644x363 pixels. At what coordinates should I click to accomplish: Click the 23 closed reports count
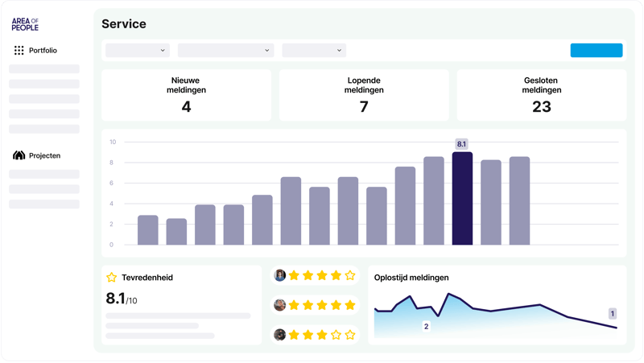coord(542,107)
